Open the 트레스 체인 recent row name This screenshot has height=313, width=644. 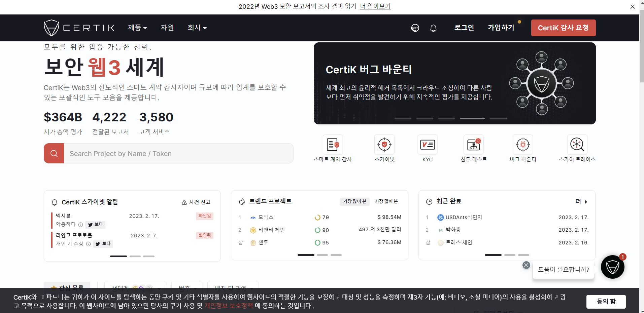(x=459, y=242)
